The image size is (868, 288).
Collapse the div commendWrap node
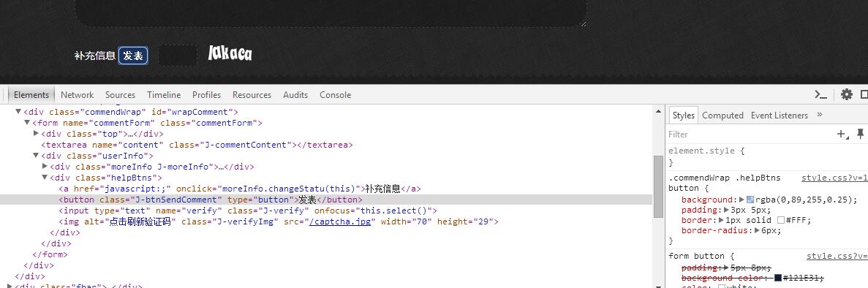pyautogui.click(x=18, y=112)
